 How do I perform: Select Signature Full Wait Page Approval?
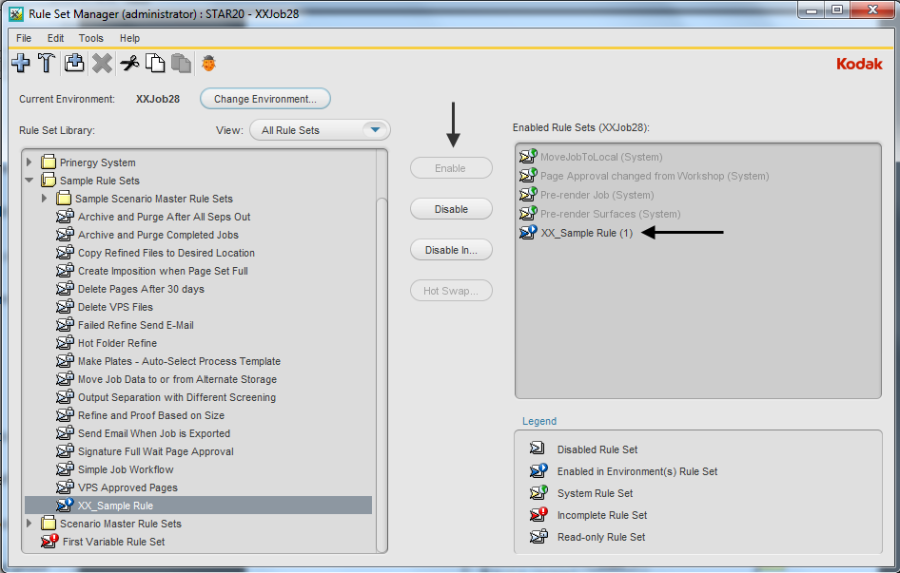click(x=156, y=451)
